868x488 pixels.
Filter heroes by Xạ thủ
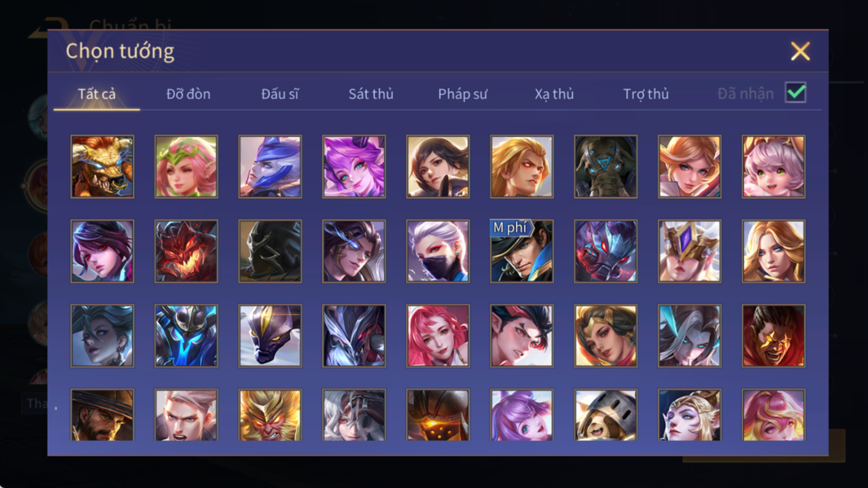coord(554,94)
